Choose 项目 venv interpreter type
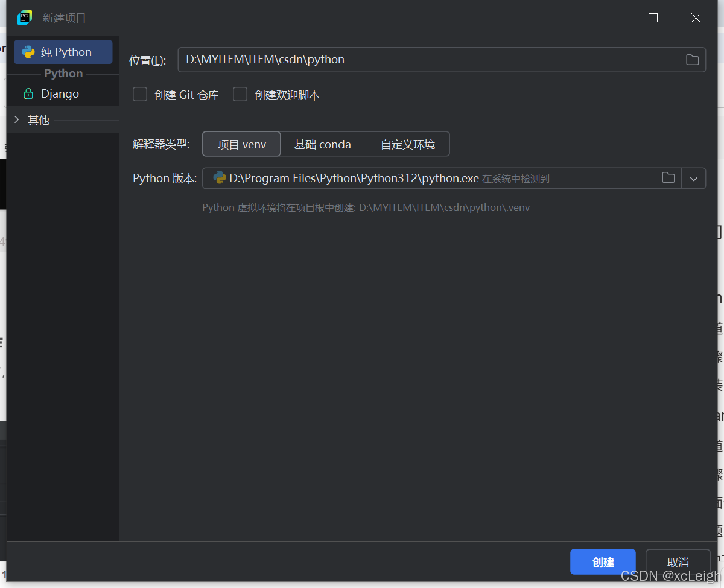The width and height of the screenshot is (724, 588). pyautogui.click(x=241, y=144)
